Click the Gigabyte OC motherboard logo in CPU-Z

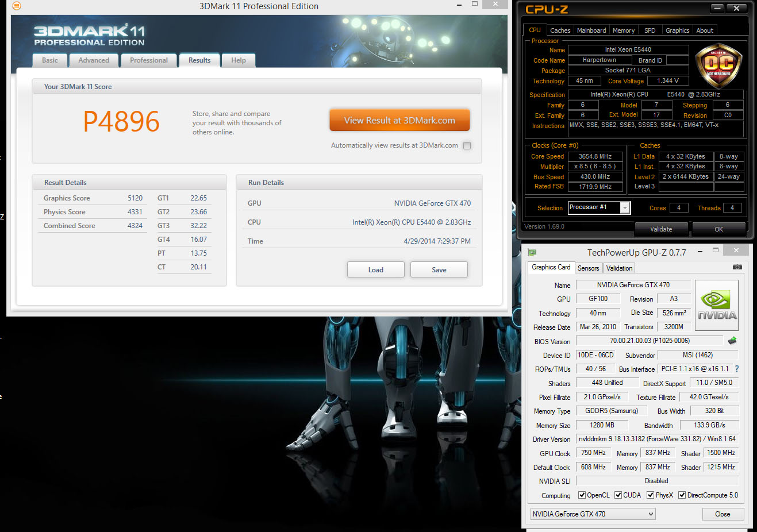(718, 66)
